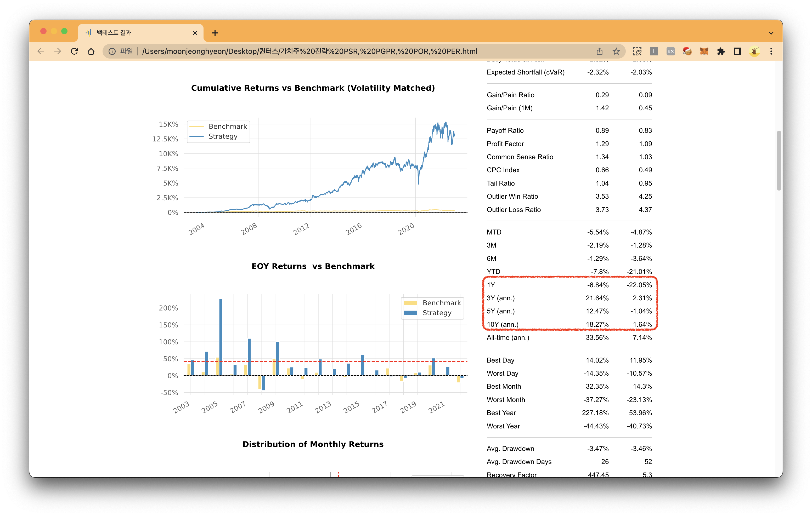Viewport: 812px width, 516px height.
Task: Expand the tab search chevron
Action: [771, 33]
